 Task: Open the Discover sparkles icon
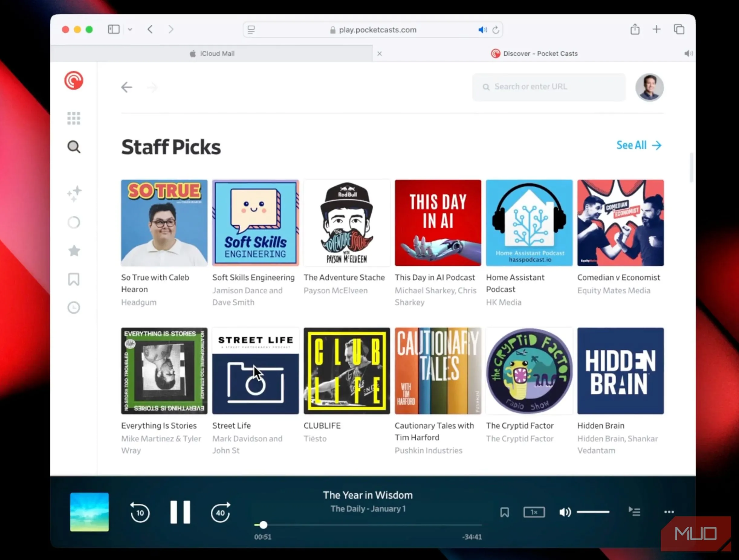[x=74, y=193]
